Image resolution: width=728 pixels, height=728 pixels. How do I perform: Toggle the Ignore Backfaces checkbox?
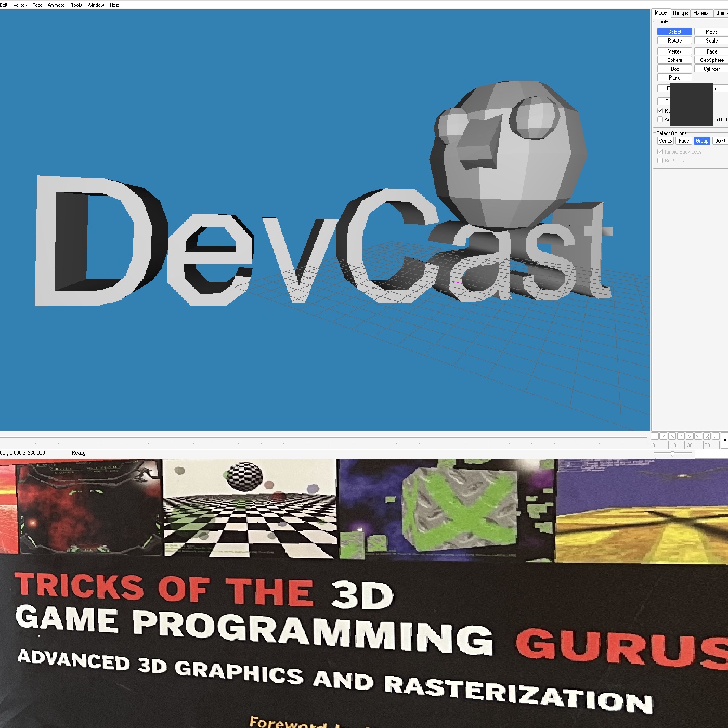(660, 152)
